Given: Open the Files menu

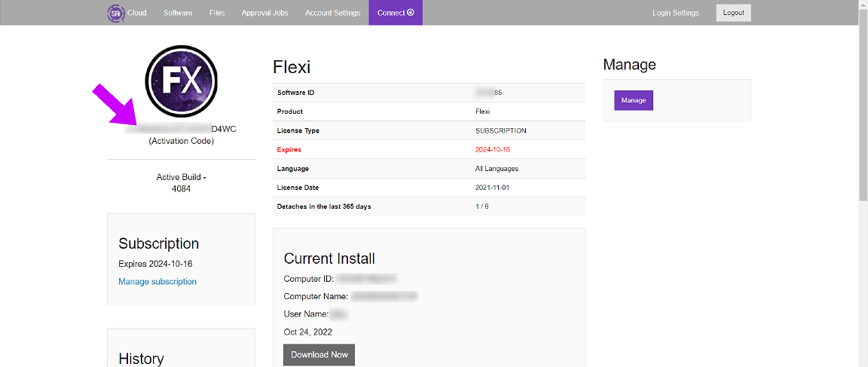Looking at the screenshot, I should point(217,13).
